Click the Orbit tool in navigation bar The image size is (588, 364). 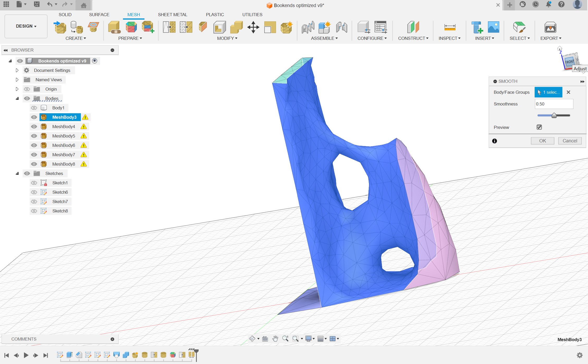pos(252,339)
